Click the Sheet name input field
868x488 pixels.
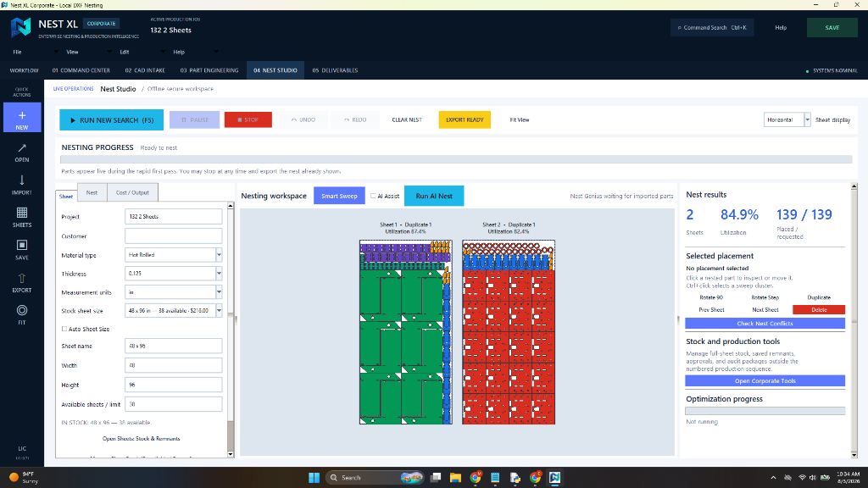[x=173, y=346]
